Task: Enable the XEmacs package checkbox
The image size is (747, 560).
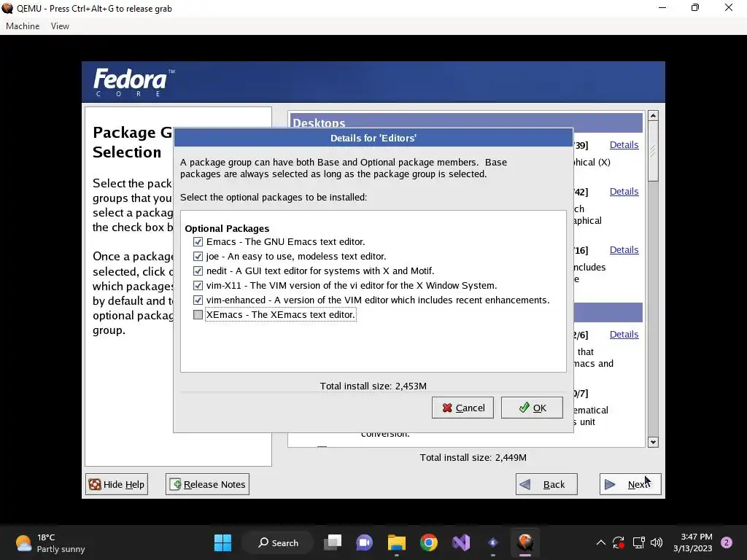Action: pyautogui.click(x=198, y=315)
